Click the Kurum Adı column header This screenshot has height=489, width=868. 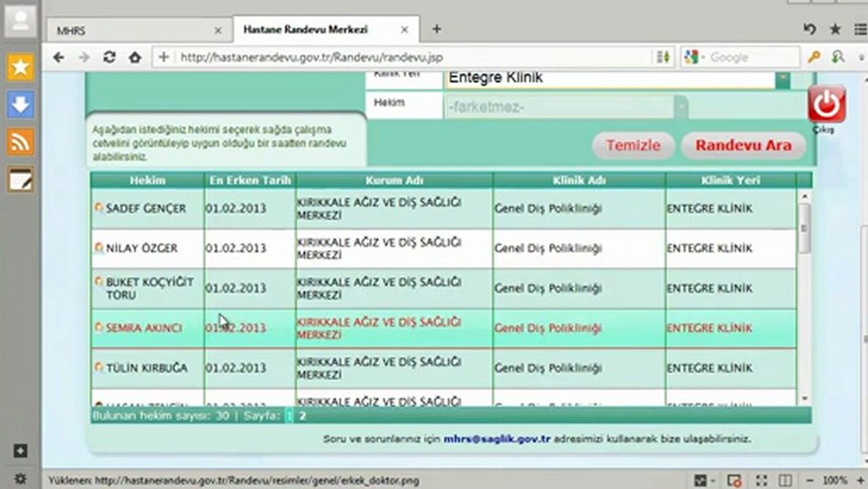point(394,180)
